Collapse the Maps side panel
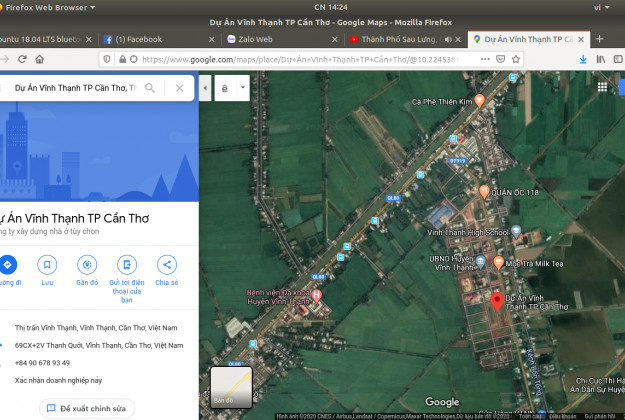The height and width of the screenshot is (420, 625). click(205, 88)
